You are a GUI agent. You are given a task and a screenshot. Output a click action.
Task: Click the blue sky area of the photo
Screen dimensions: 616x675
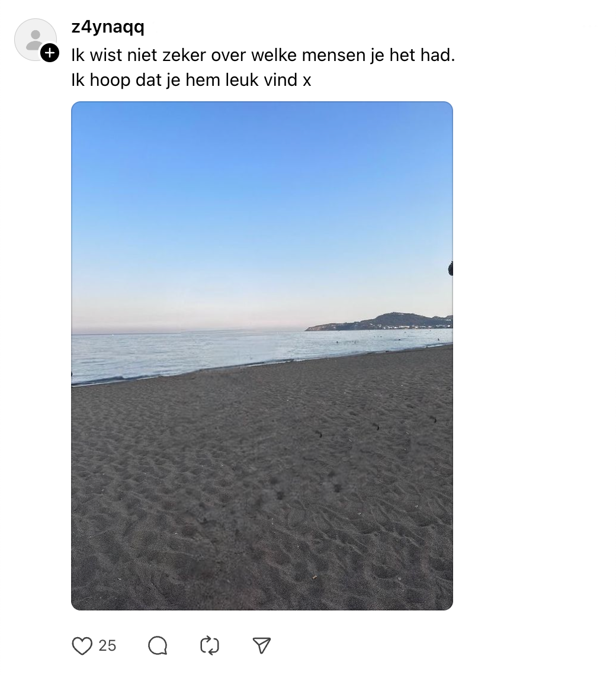click(x=261, y=189)
